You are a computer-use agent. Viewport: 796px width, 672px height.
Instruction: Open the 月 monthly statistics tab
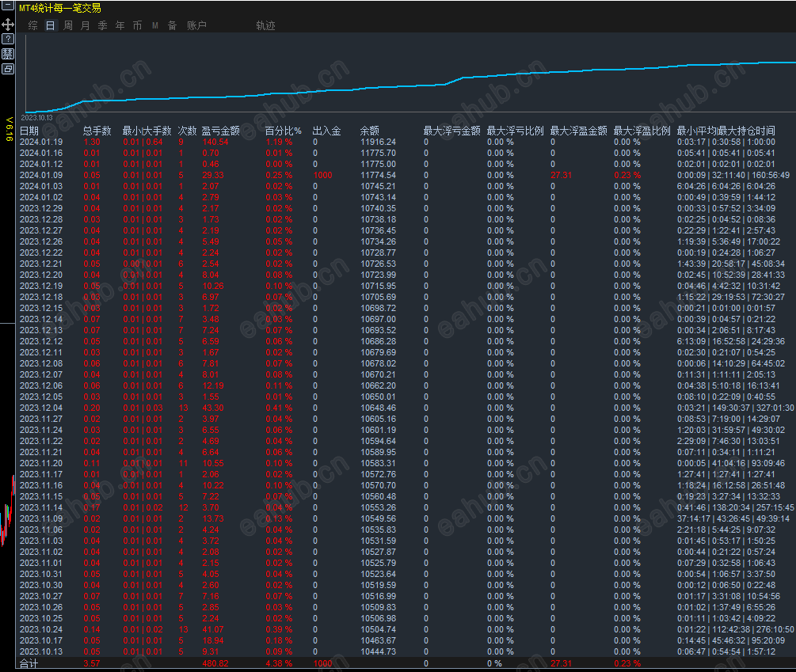(x=86, y=25)
